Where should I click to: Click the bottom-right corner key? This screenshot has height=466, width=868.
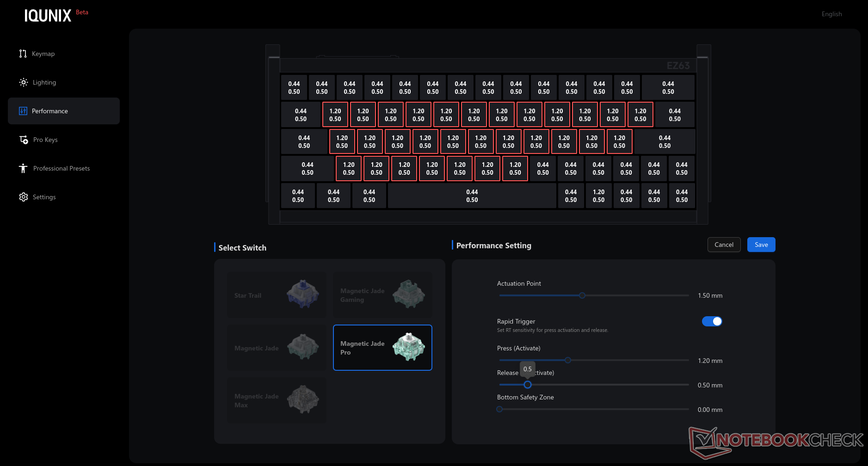tap(682, 196)
